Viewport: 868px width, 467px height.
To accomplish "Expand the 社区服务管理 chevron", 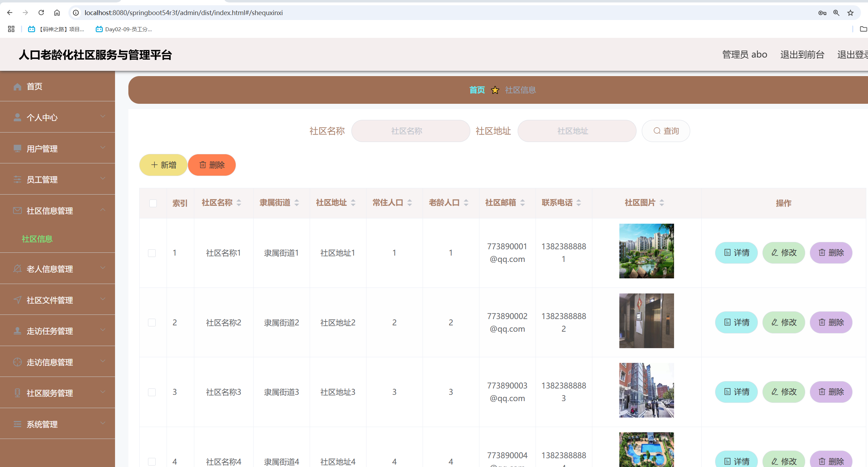I will (x=103, y=392).
